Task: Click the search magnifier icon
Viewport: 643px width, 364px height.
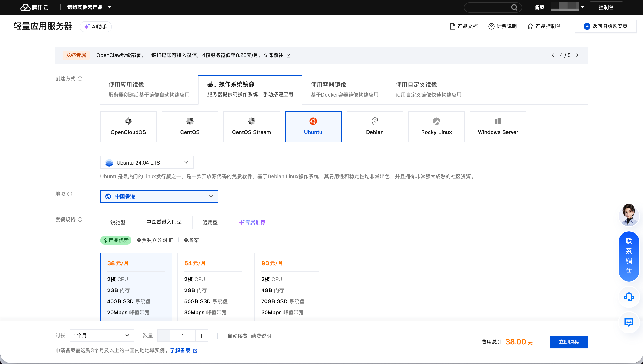Action: pyautogui.click(x=514, y=7)
